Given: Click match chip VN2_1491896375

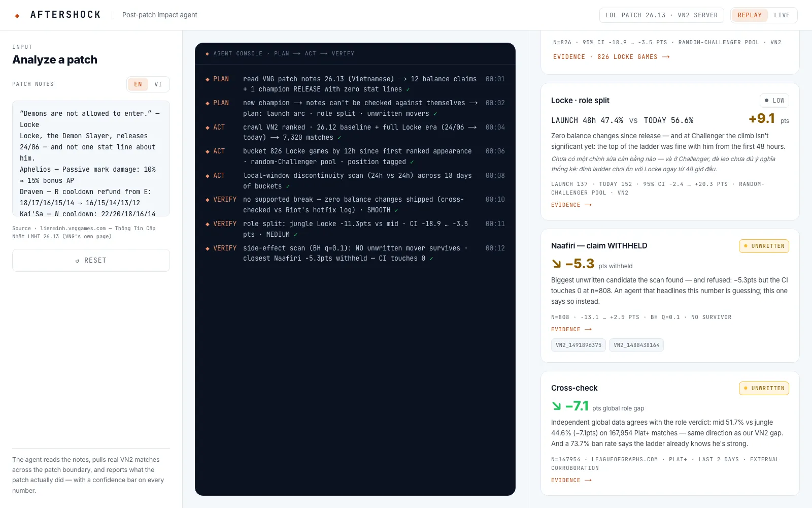Looking at the screenshot, I should pos(579,345).
